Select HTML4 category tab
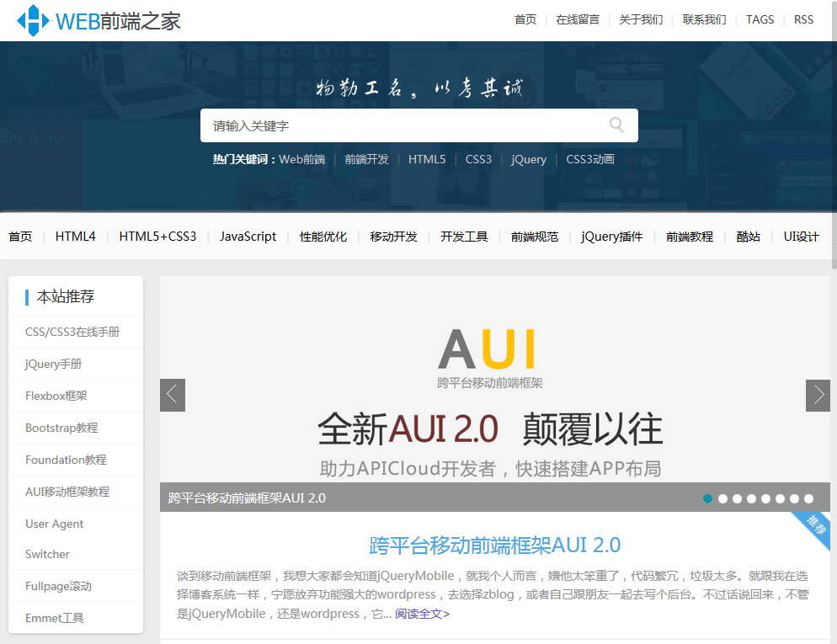 (75, 237)
